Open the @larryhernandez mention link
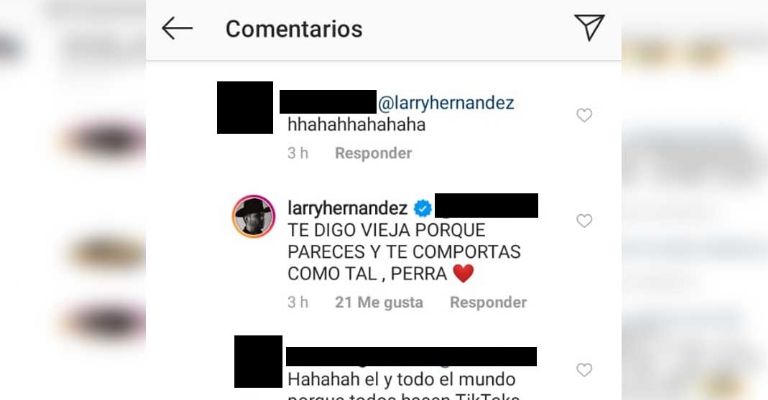 446,103
